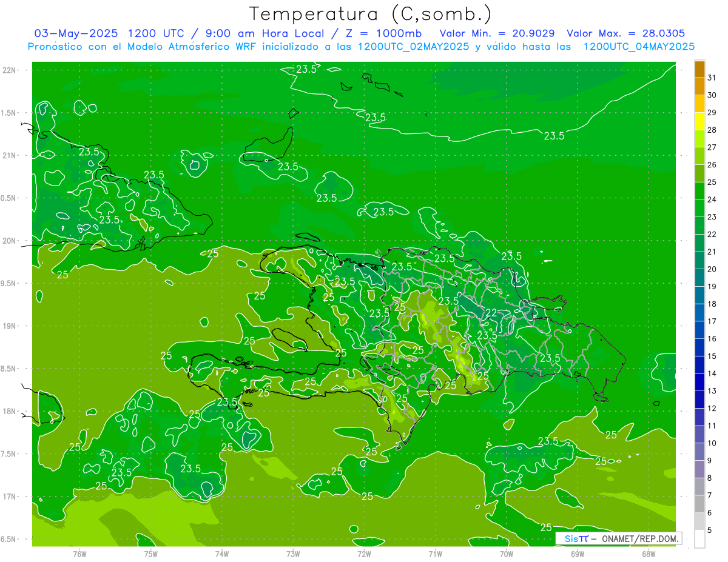Click the '22' contour label on the map

pos(491,313)
